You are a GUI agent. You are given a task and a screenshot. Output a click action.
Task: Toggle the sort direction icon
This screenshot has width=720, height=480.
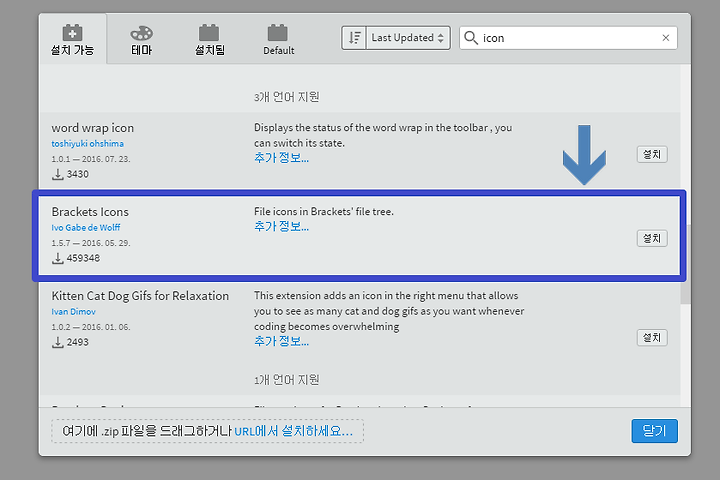pos(354,38)
